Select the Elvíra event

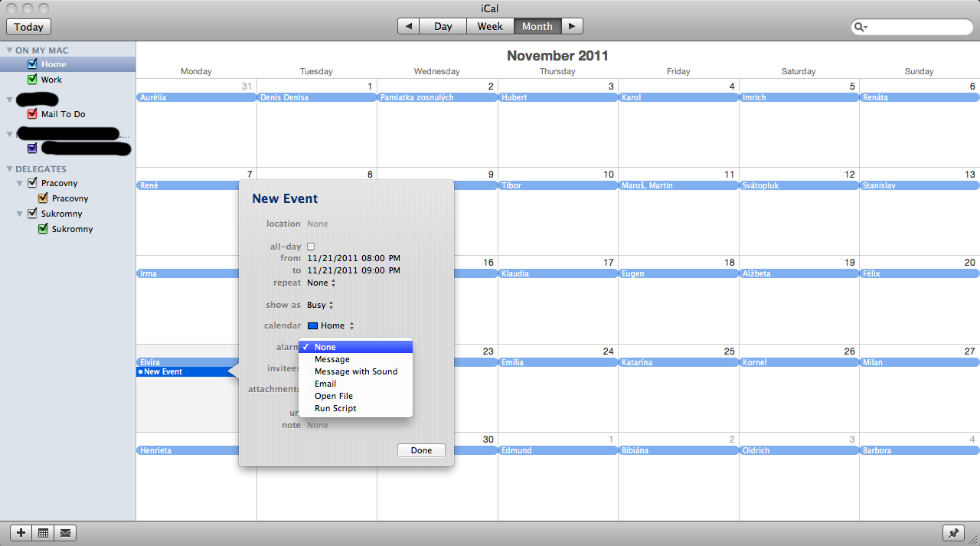point(188,362)
